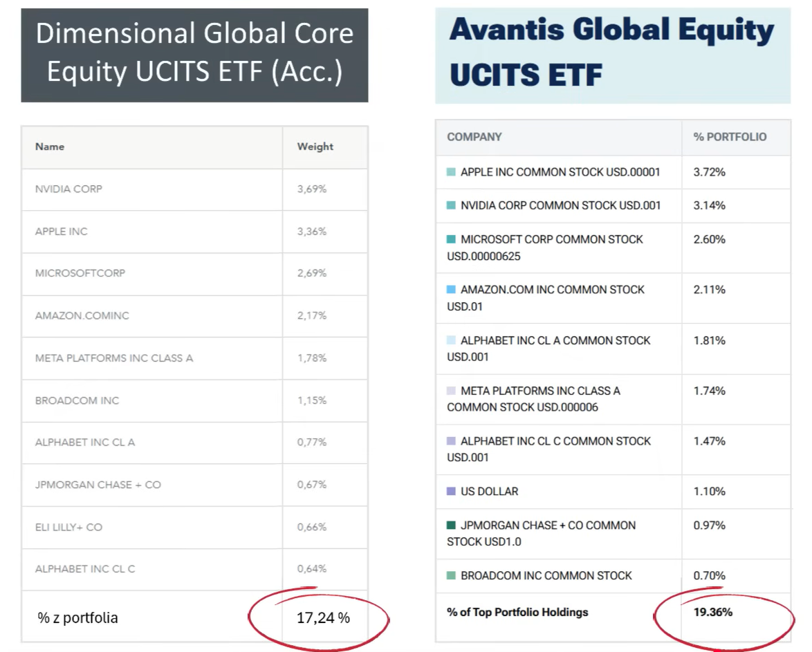
Task: Click BROADCOM INC COMMON STOCK name
Action: [546, 575]
